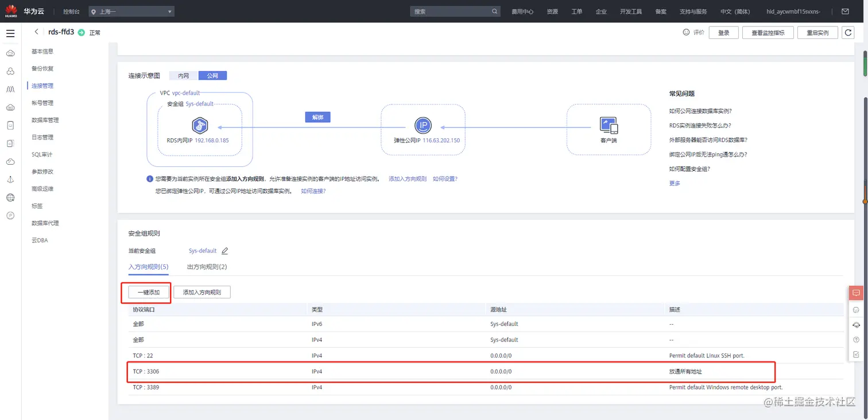Image resolution: width=868 pixels, height=420 pixels.
Task: Edit security group with pencil icon
Action: coord(224,251)
